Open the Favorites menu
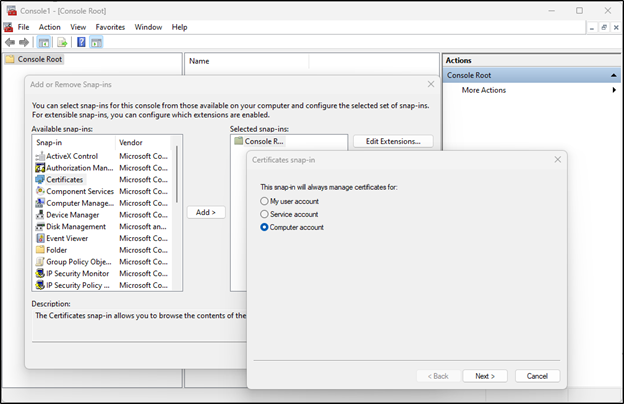This screenshot has height=404, width=624. (x=110, y=27)
